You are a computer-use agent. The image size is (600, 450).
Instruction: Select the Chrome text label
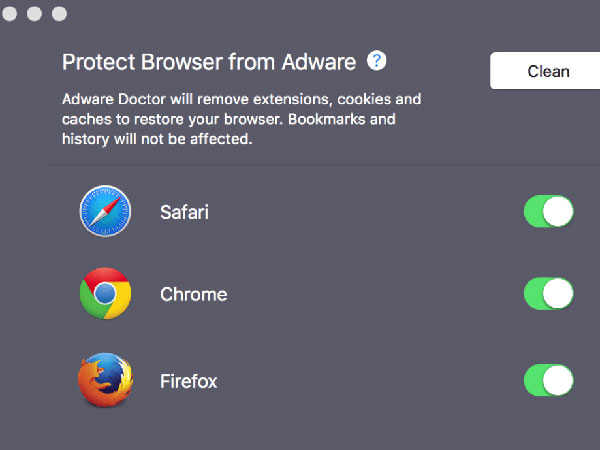coord(194,294)
